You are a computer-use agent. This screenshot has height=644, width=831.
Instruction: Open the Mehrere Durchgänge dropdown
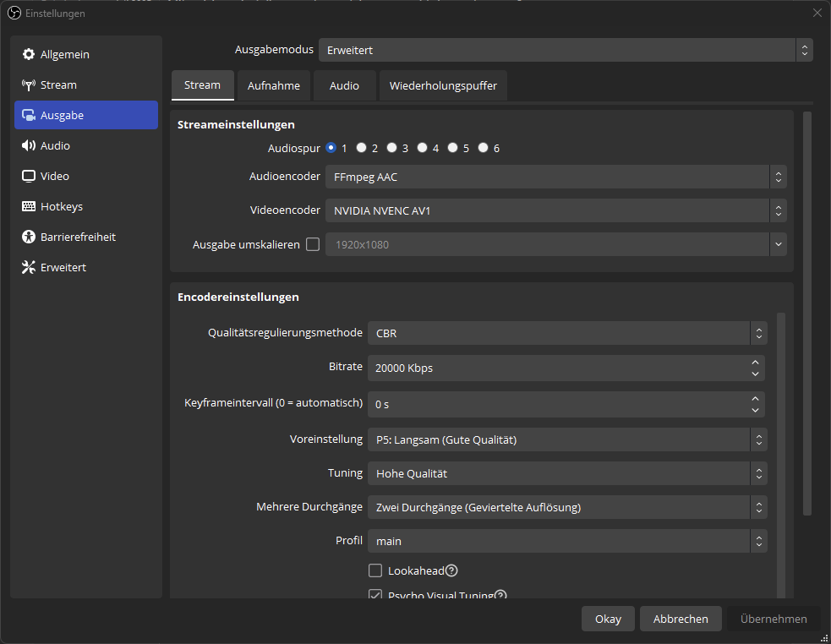pyautogui.click(x=567, y=507)
